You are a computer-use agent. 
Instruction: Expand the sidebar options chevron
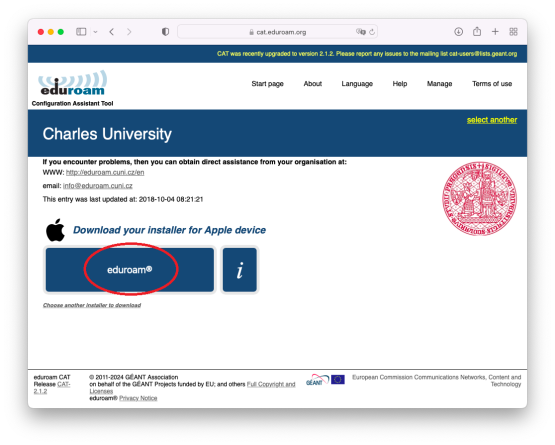click(x=96, y=32)
